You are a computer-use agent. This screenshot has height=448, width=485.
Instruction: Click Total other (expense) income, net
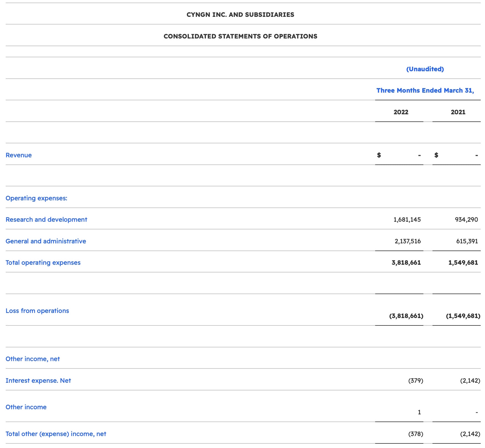56,434
